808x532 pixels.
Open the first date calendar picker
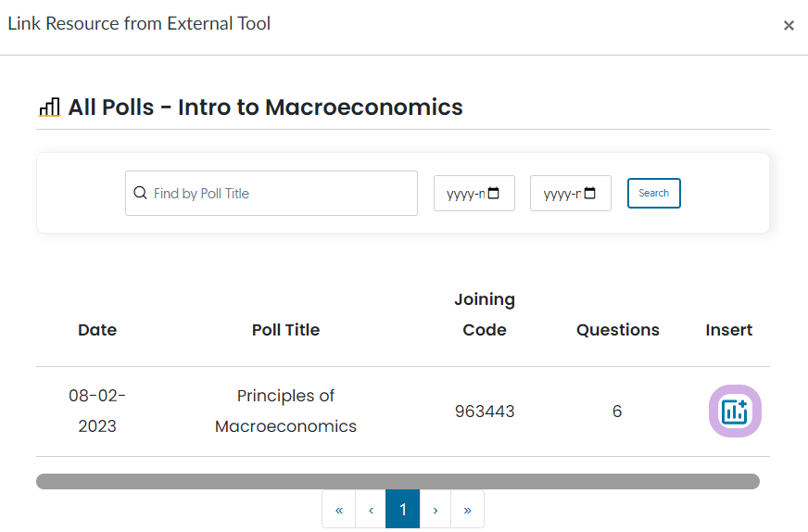point(494,193)
